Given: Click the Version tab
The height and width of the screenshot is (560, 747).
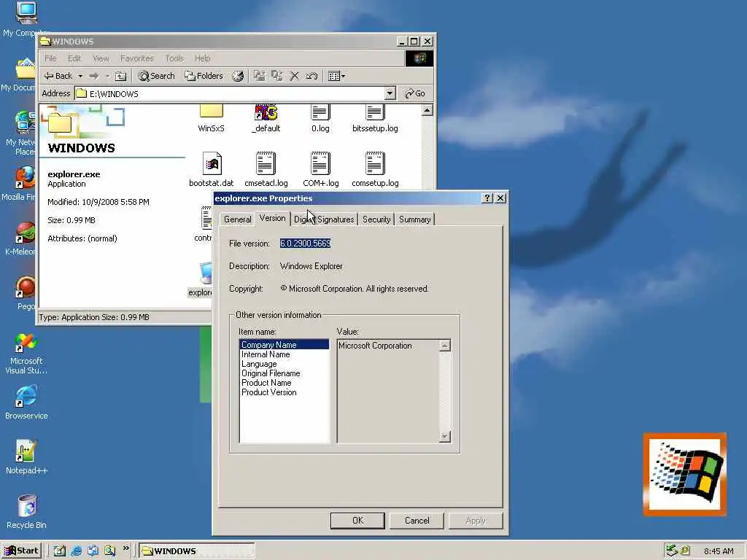Looking at the screenshot, I should (x=273, y=218).
